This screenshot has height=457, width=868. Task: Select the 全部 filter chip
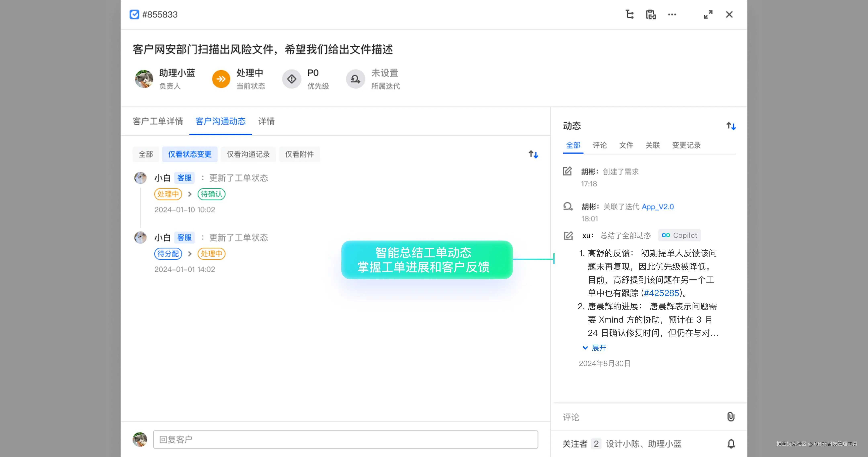pos(145,154)
